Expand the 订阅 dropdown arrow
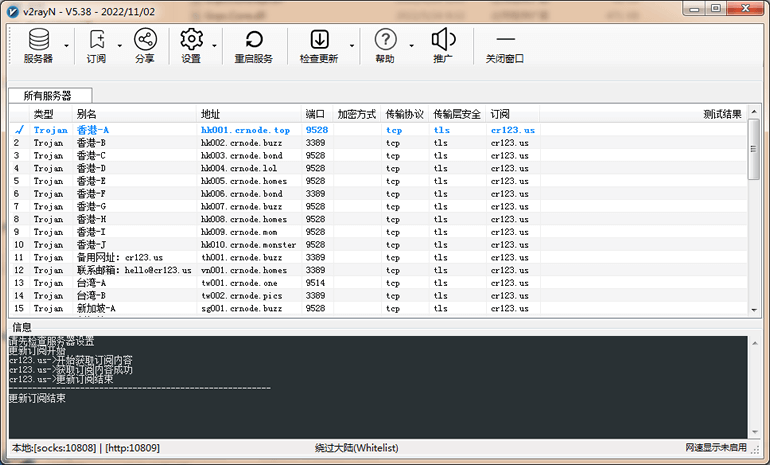This screenshot has width=770, height=465. coord(119,46)
